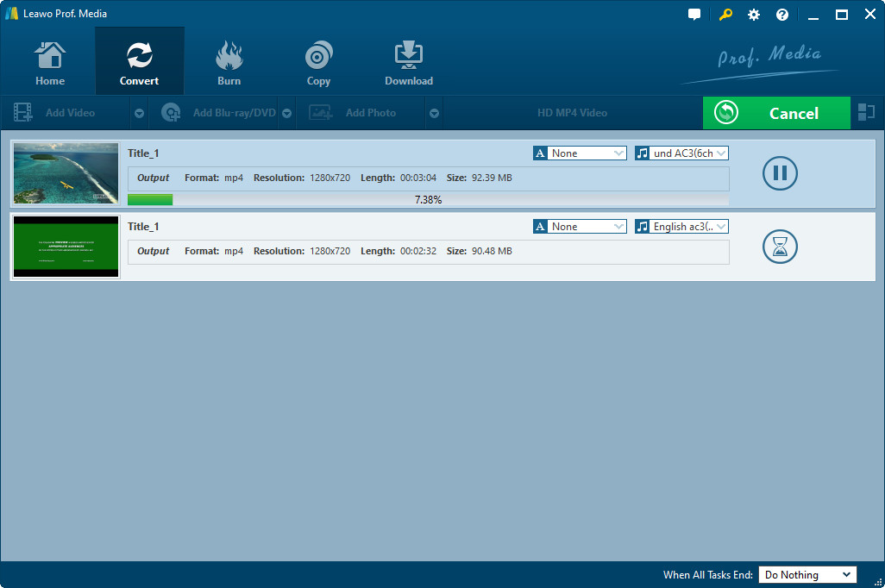The image size is (885, 588).
Task: Open the Download module
Action: tap(409, 62)
